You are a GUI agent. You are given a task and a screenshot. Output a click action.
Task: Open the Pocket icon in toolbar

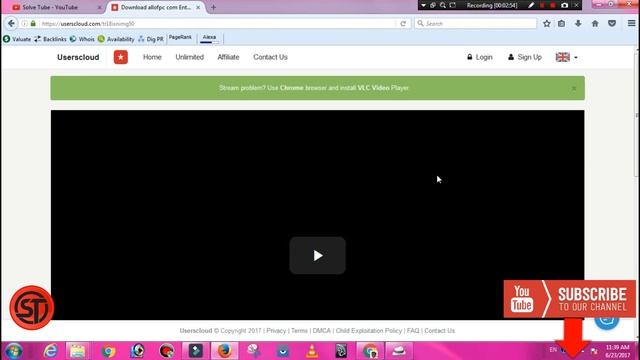tap(612, 24)
